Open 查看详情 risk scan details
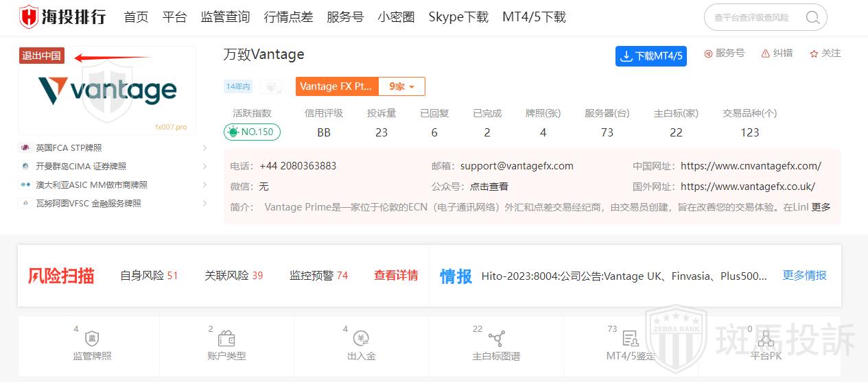The width and height of the screenshot is (868, 382). (396, 276)
